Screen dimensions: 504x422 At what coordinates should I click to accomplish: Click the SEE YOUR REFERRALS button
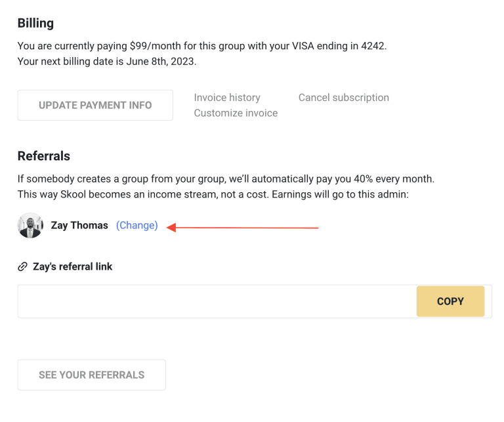tap(91, 375)
